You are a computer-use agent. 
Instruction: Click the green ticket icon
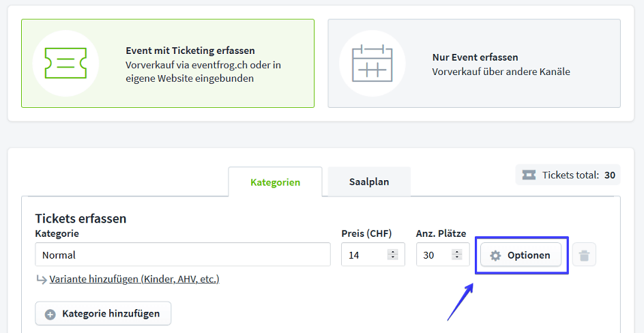(x=65, y=63)
